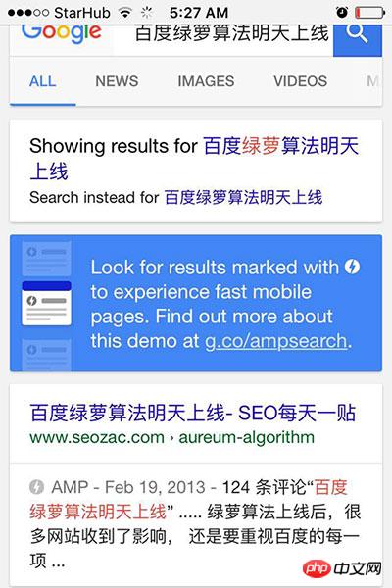Tap the alarm clock icon in status bar
The image size is (392, 588).
(341, 13)
